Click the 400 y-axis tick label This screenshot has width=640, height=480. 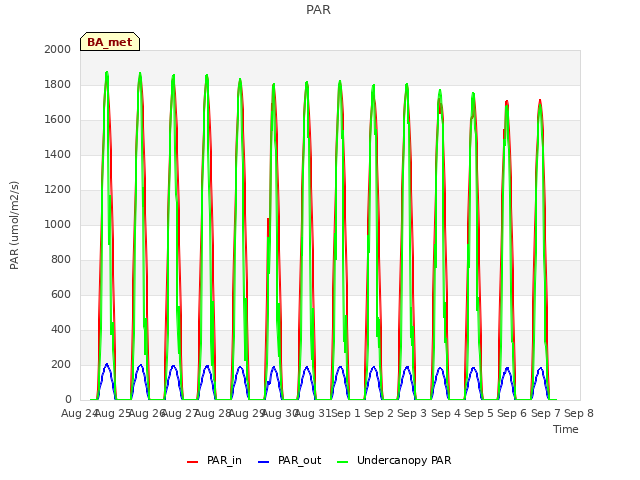point(61,329)
